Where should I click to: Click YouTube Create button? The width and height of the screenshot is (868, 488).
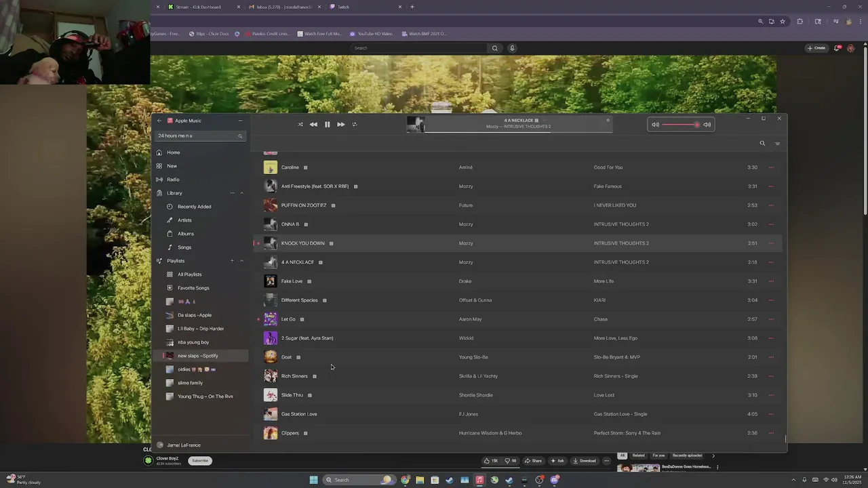tap(816, 48)
